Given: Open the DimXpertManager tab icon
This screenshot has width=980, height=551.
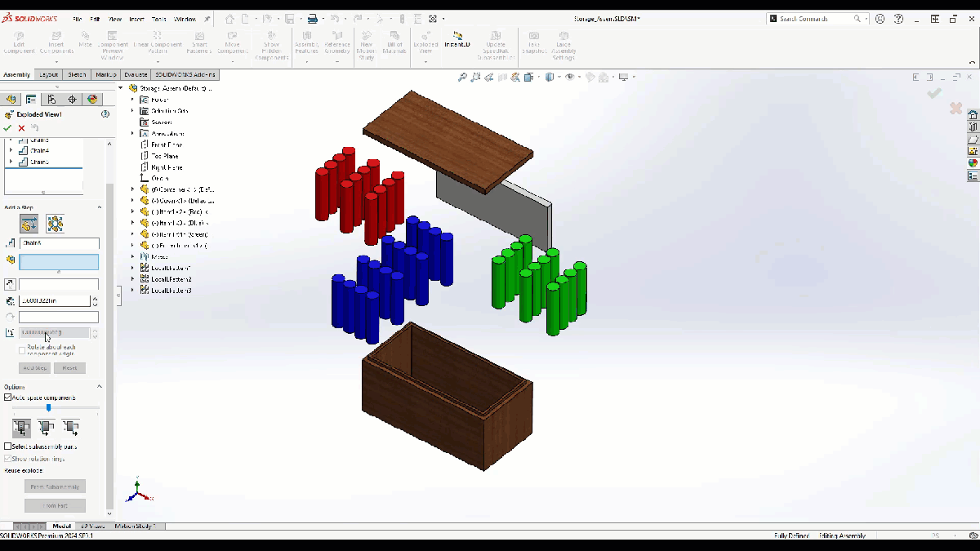Looking at the screenshot, I should tap(72, 99).
